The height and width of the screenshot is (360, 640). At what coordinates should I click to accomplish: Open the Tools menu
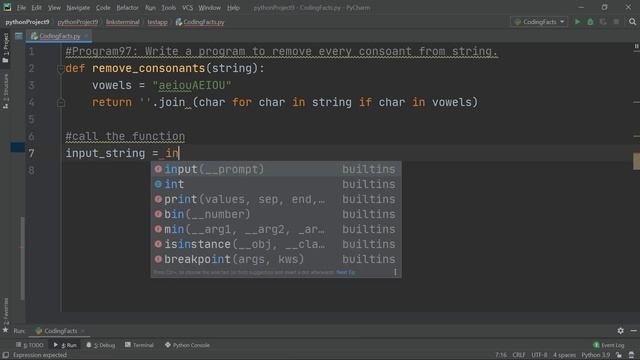pyautogui.click(x=168, y=8)
